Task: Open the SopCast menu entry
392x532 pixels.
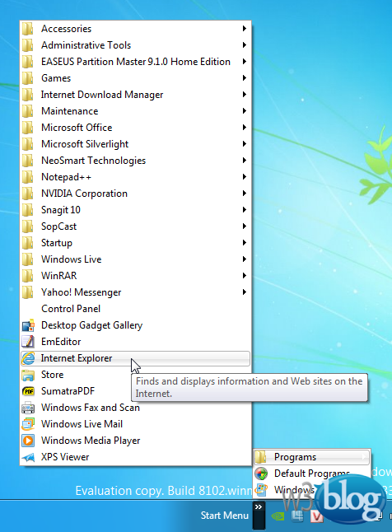Action: pyautogui.click(x=135, y=226)
